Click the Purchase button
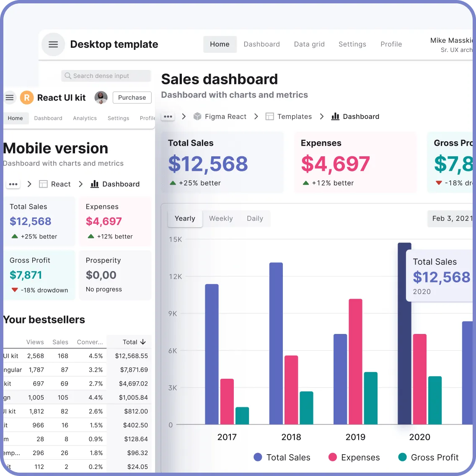The image size is (476, 476). point(132,97)
